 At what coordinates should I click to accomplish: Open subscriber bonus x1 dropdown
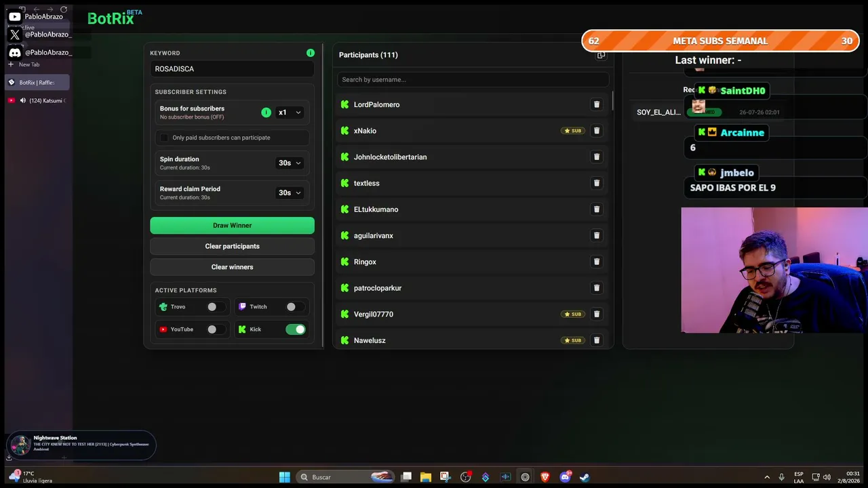point(290,113)
